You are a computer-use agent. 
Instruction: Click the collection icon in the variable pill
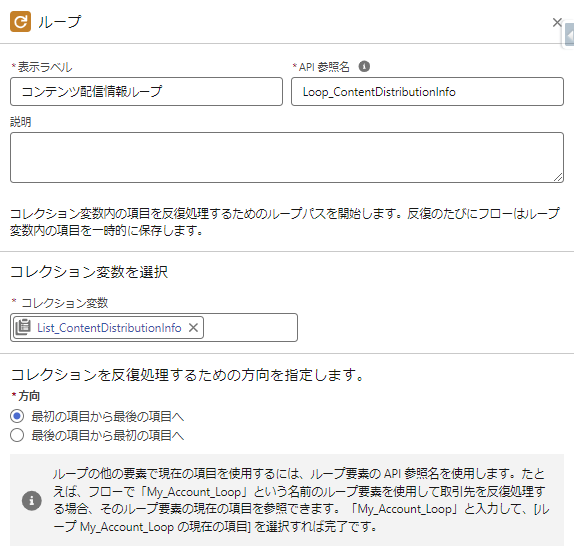[23, 327]
